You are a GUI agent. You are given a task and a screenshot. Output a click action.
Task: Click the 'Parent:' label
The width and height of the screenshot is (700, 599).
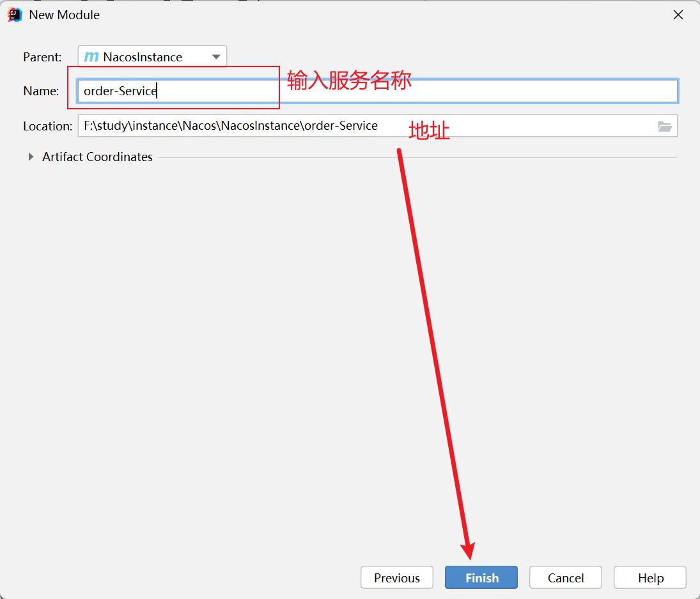42,57
